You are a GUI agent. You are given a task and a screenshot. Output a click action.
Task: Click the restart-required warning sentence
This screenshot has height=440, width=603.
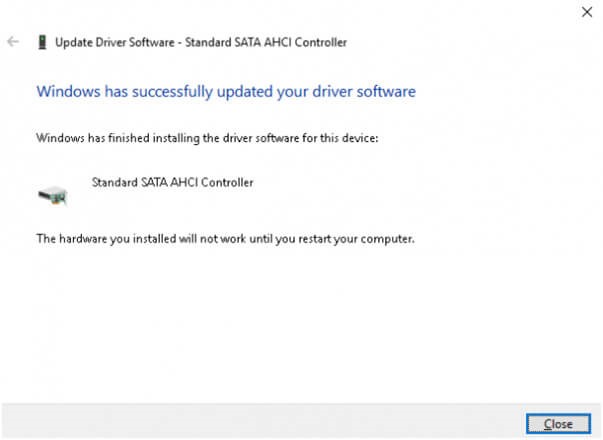tap(225, 239)
